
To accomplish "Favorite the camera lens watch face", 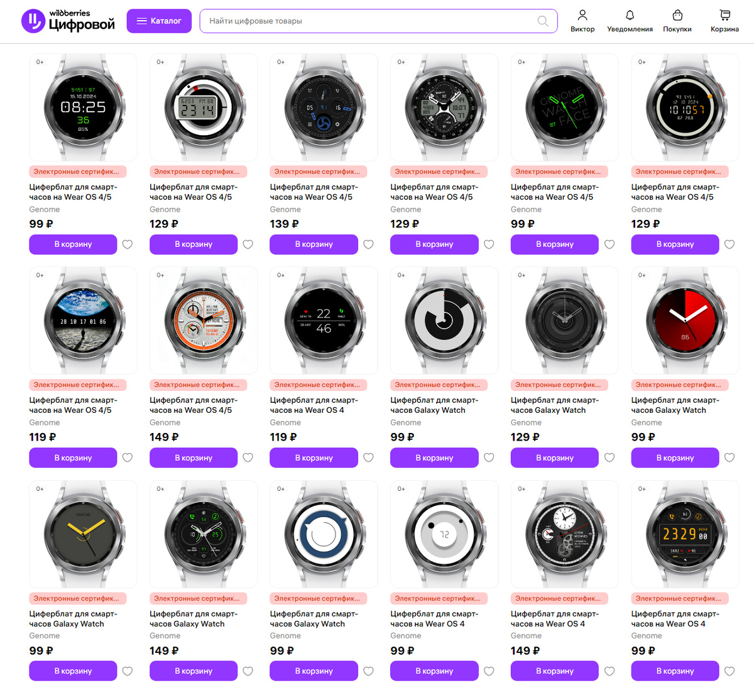I will [x=609, y=457].
